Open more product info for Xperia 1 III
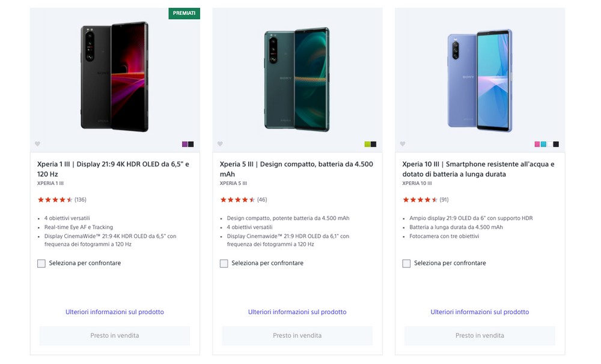The image size is (601, 364). pos(115,312)
